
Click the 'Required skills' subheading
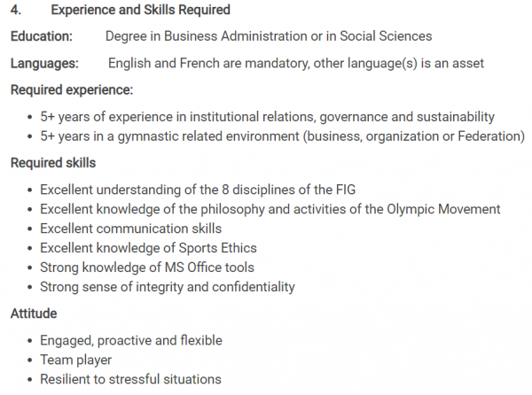[53, 163]
